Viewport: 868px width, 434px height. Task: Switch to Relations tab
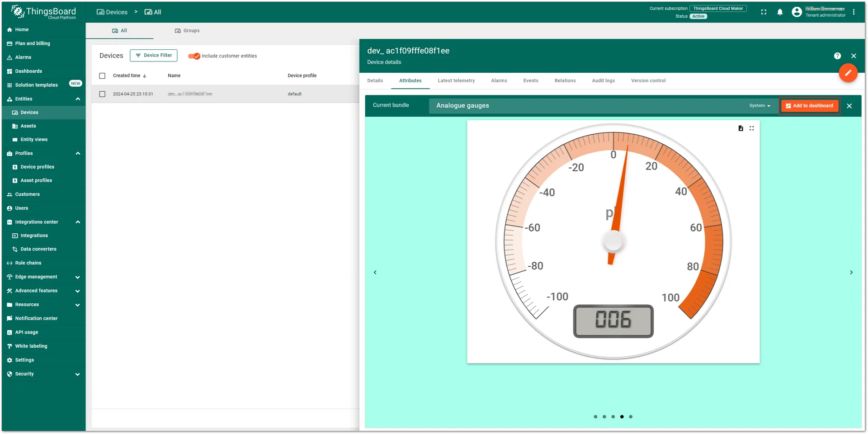coord(565,81)
